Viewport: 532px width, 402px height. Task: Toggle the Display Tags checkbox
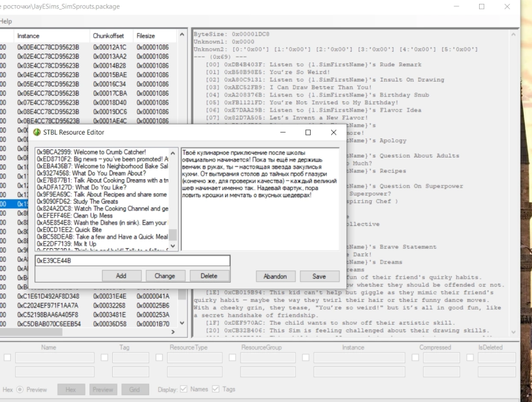coord(216,389)
